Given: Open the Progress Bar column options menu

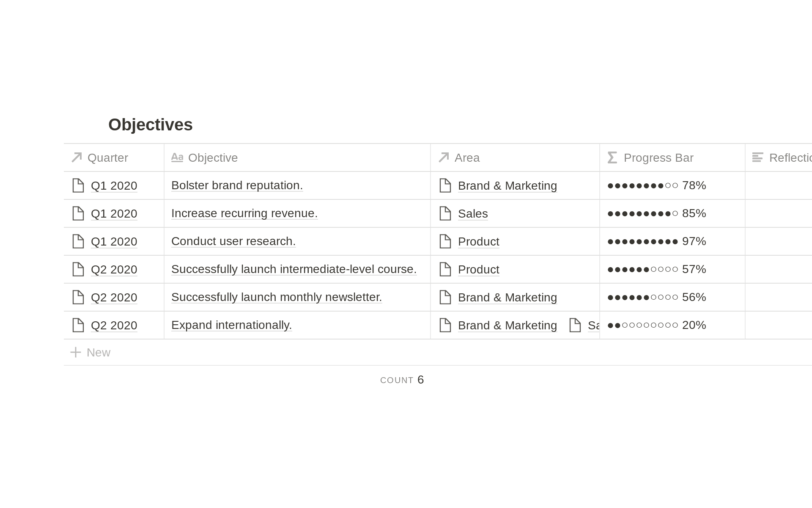Looking at the screenshot, I should [x=658, y=157].
